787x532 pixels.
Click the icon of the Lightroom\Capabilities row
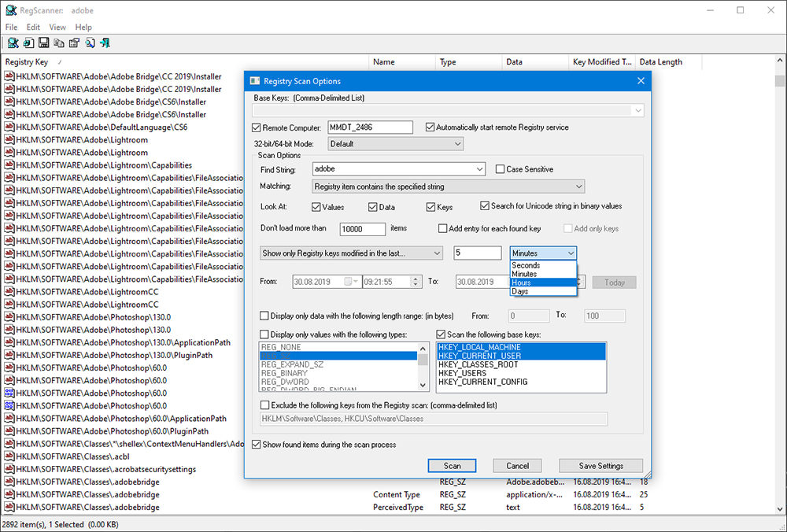(9, 165)
